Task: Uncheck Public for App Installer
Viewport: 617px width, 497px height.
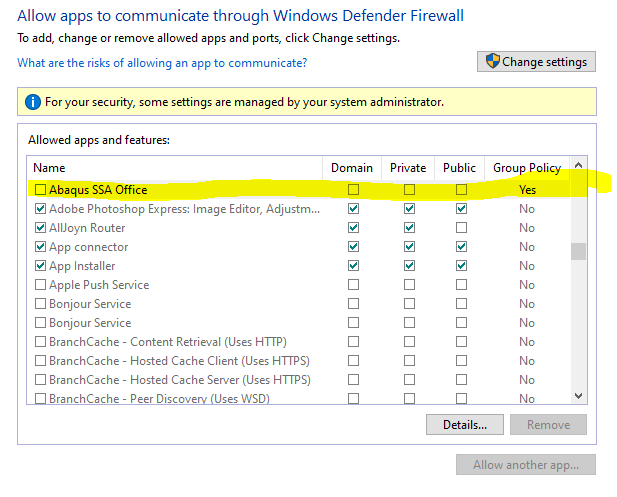Action: click(461, 266)
